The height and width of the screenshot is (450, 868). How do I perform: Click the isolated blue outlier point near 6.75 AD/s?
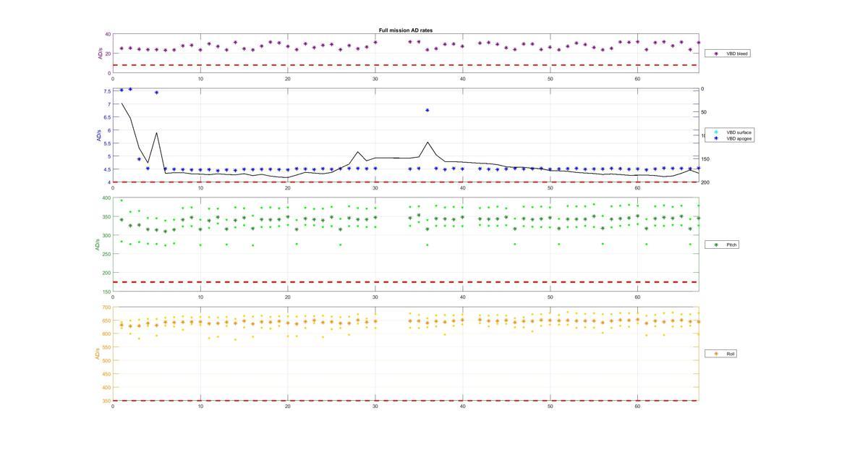pyautogui.click(x=427, y=110)
